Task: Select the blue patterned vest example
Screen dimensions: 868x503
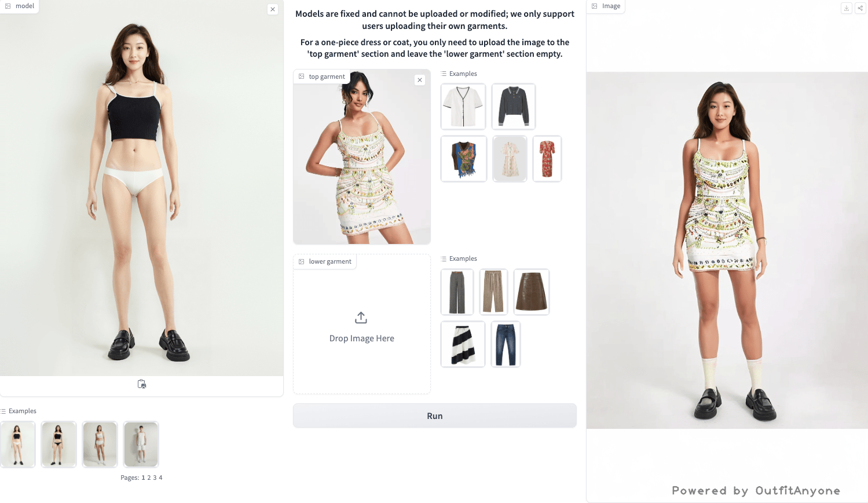Action: [463, 159]
